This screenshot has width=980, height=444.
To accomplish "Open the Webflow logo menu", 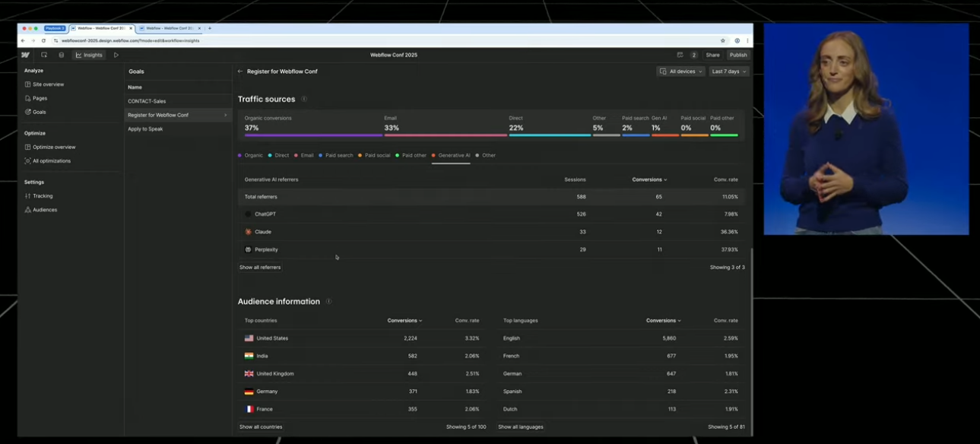I will (25, 55).
